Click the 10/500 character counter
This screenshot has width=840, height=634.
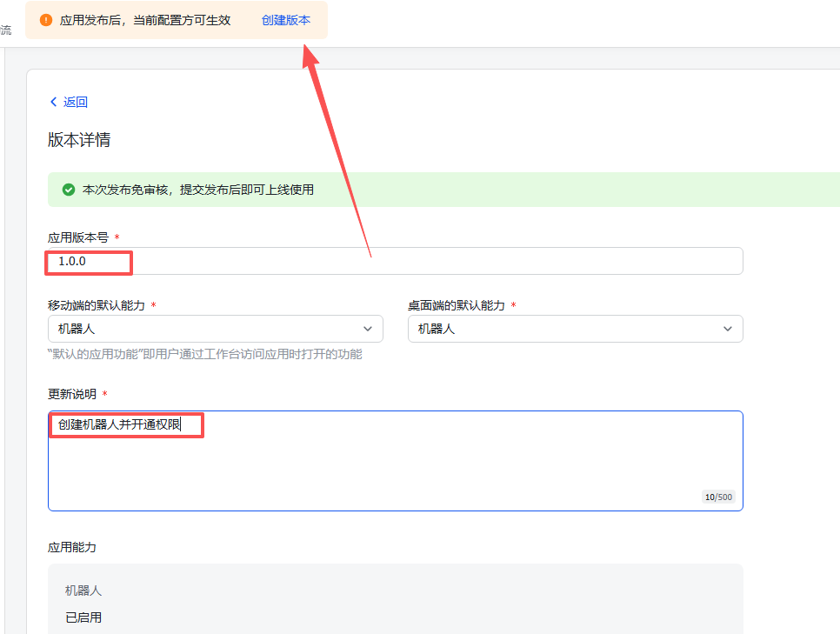[719, 497]
